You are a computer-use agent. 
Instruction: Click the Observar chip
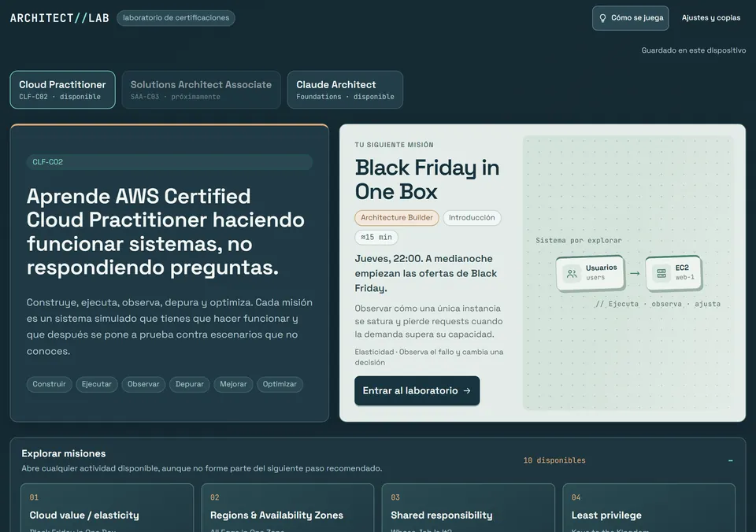(x=143, y=384)
